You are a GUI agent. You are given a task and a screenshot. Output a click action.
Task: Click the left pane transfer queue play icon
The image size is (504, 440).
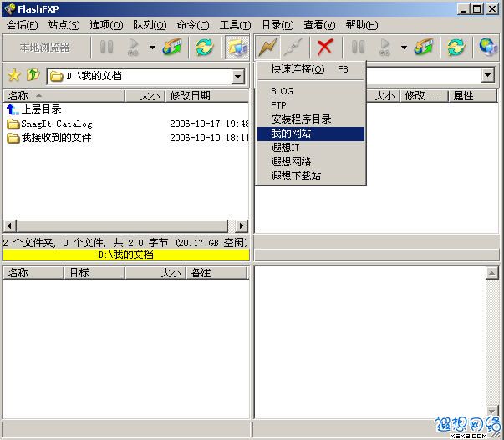click(133, 47)
